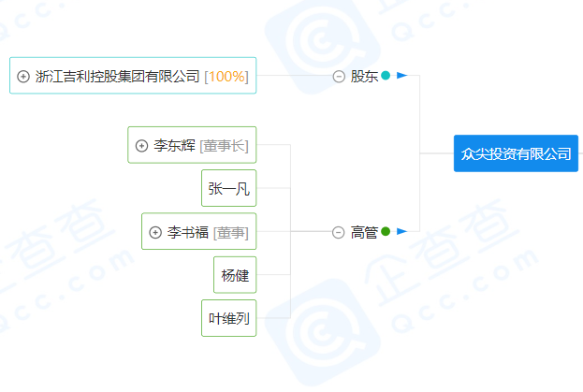
Task: Select the 高管 label
Action: (364, 232)
